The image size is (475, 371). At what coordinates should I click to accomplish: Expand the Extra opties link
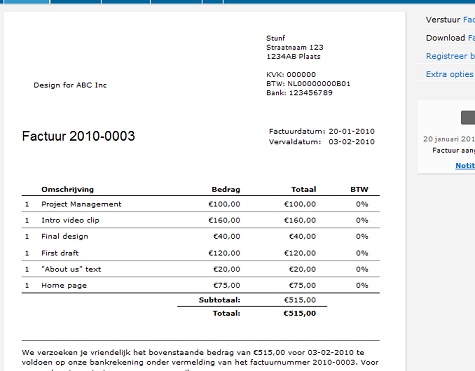(450, 74)
